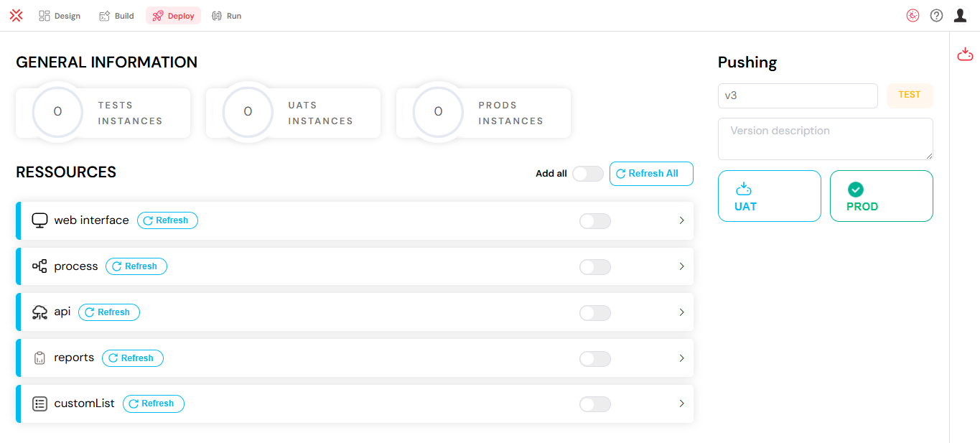Screen dimensions: 980x443
Task: Expand the process row chevron
Action: click(681, 266)
